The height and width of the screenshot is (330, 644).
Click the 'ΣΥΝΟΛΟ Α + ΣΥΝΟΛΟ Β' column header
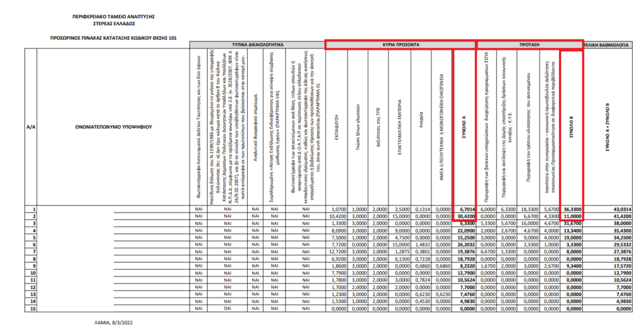607,127
